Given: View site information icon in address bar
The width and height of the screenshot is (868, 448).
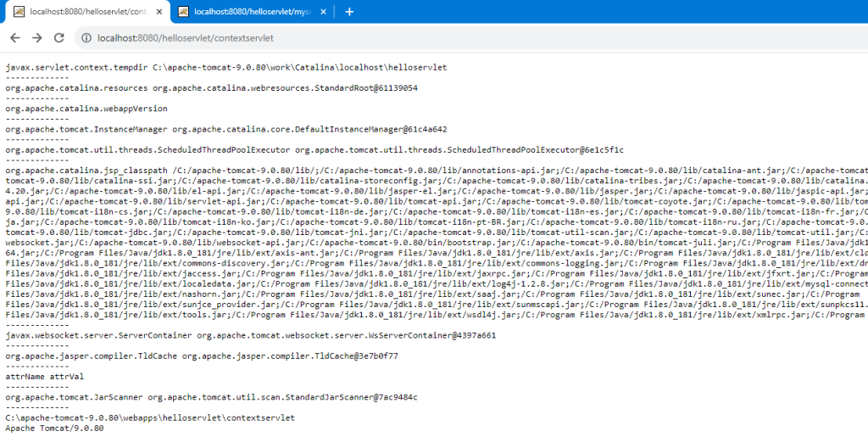Looking at the screenshot, I should (x=86, y=38).
